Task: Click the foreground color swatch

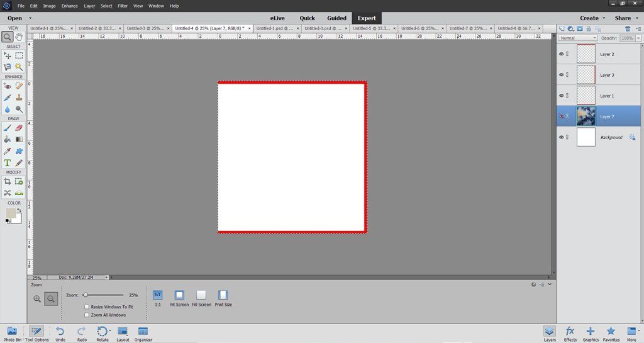Action: coord(11,213)
